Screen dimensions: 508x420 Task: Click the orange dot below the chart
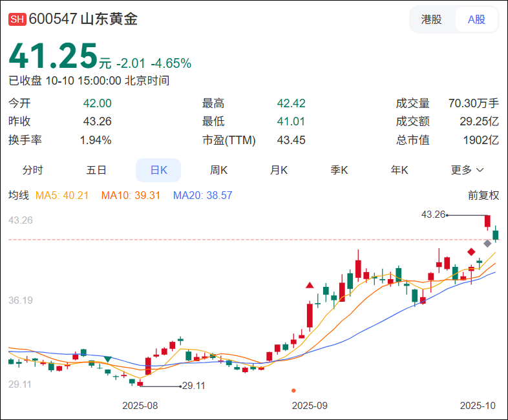pyautogui.click(x=293, y=390)
